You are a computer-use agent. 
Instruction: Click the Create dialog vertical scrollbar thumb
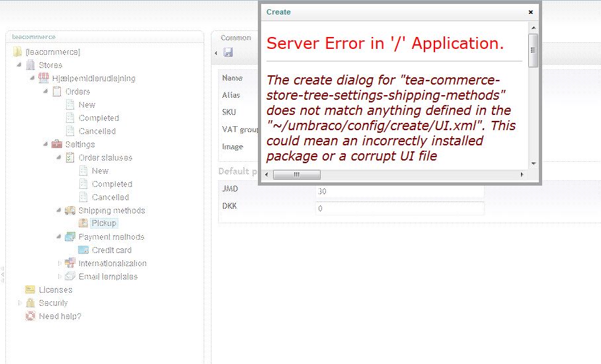(533, 51)
